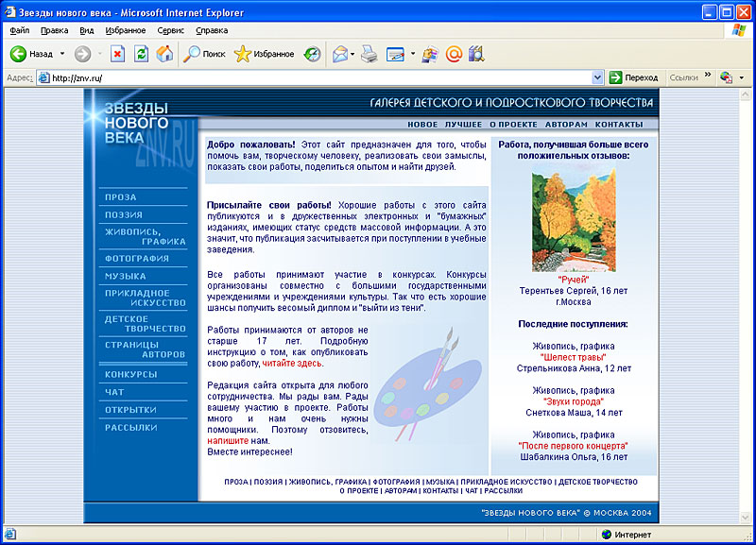Click the Refresh icon in the toolbar
Viewport: 756px width, 545px height.
tap(141, 54)
